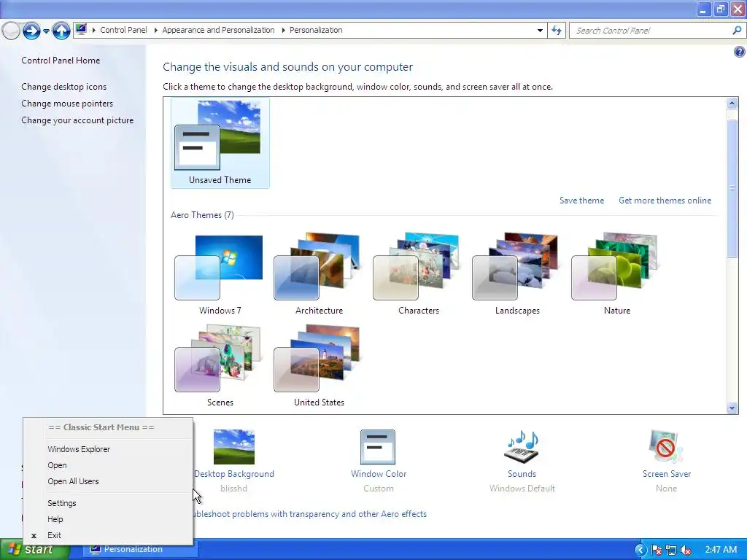This screenshot has height=560, width=747.
Task: Open Control Panel Home link
Action: pos(61,61)
